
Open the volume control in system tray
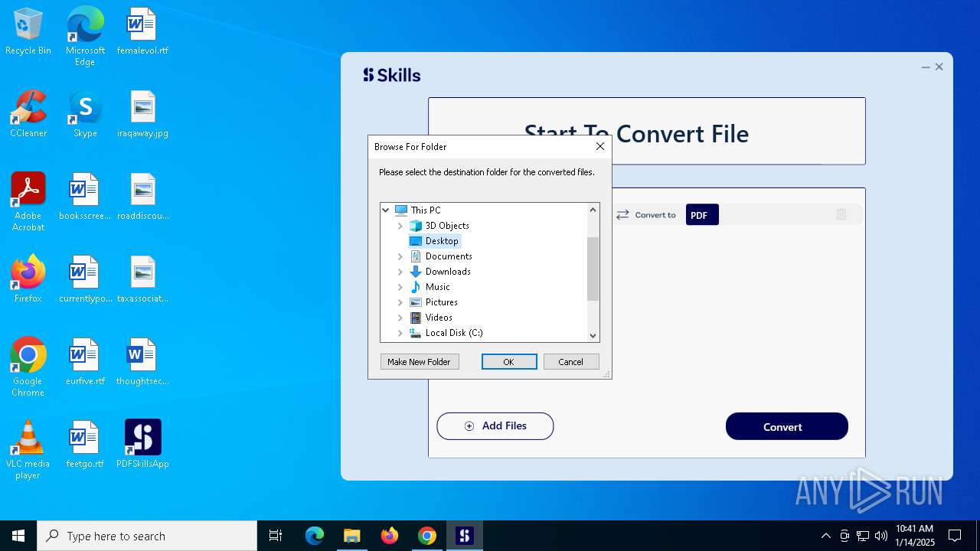tap(881, 536)
